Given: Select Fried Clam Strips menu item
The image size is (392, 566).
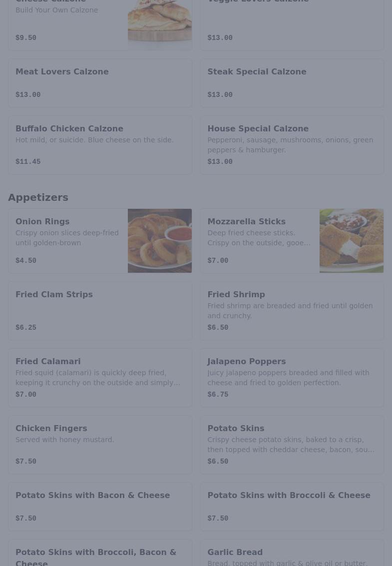Looking at the screenshot, I should (100, 311).
